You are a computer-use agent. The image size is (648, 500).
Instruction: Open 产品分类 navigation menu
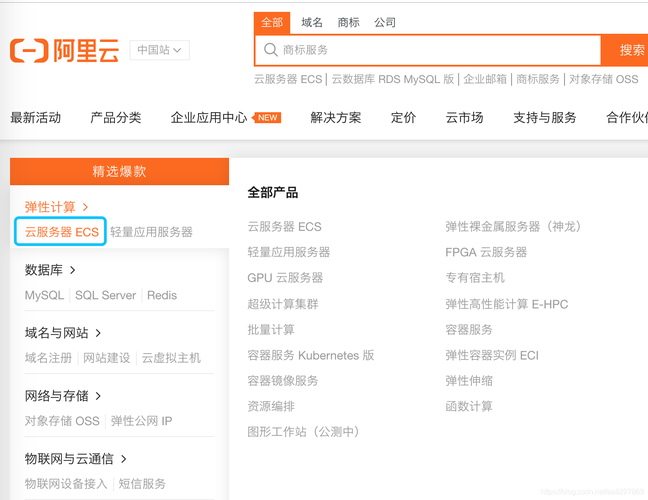click(x=116, y=118)
